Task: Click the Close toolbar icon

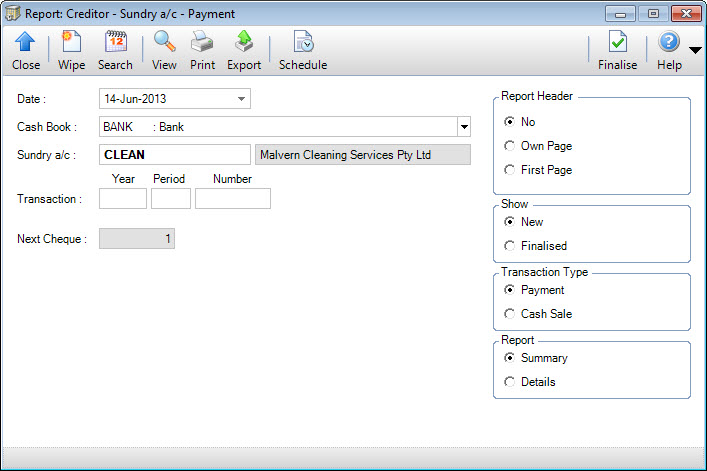Action: [x=25, y=42]
